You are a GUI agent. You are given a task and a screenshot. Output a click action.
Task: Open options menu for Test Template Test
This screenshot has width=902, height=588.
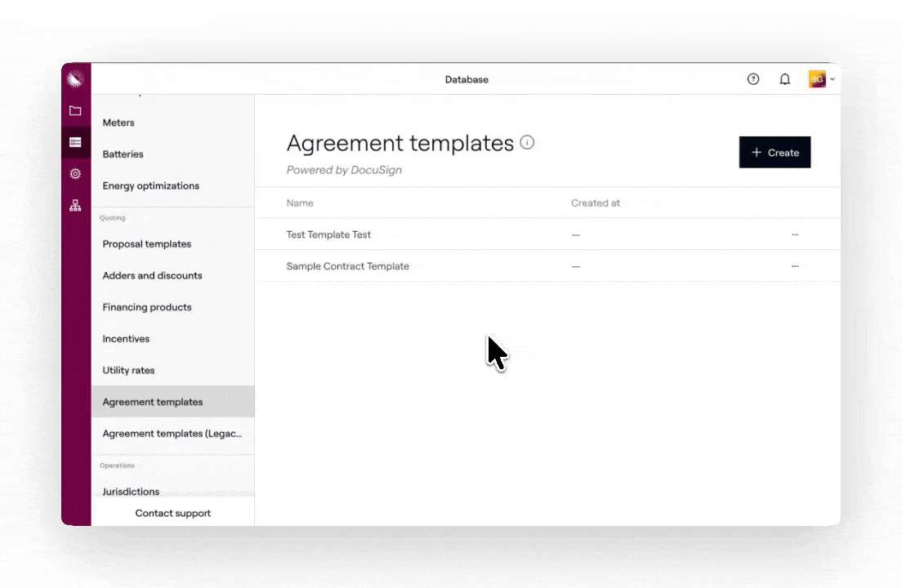[x=794, y=235]
